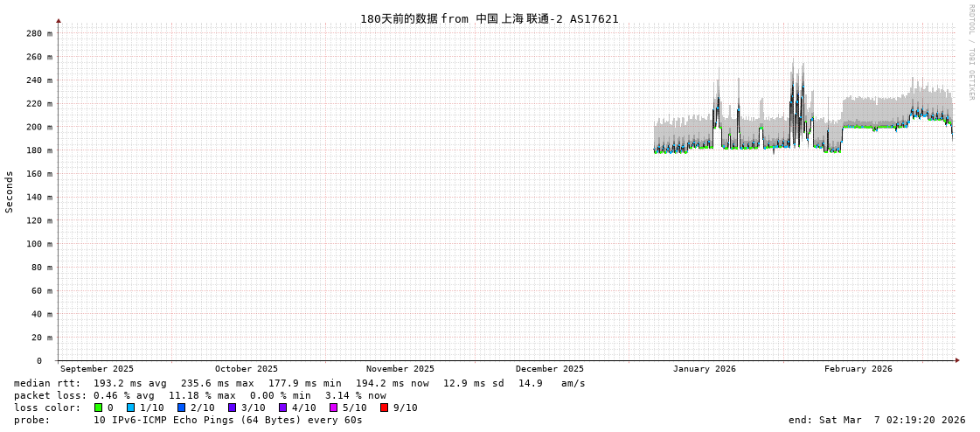Click the red 9/10 loss swatch
This screenshot has width=980, height=432.
pyautogui.click(x=384, y=408)
